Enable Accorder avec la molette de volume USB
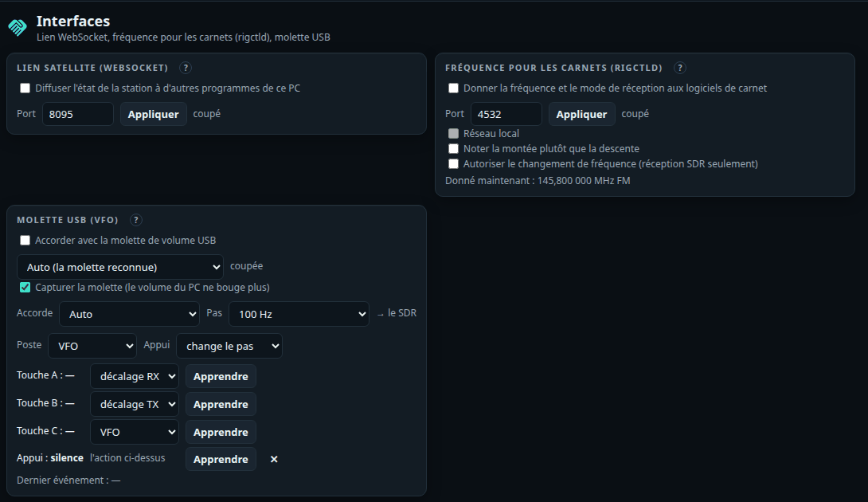The width and height of the screenshot is (868, 502). click(25, 241)
